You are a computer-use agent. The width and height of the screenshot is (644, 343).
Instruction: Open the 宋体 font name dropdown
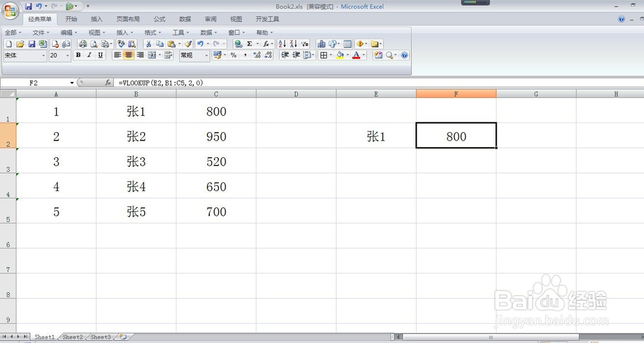pyautogui.click(x=44, y=55)
